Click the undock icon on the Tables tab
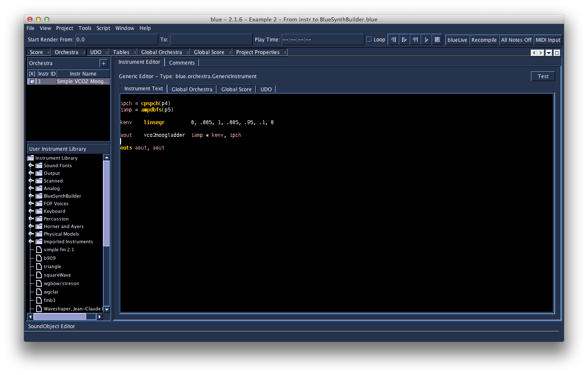The image size is (588, 375). tap(135, 52)
